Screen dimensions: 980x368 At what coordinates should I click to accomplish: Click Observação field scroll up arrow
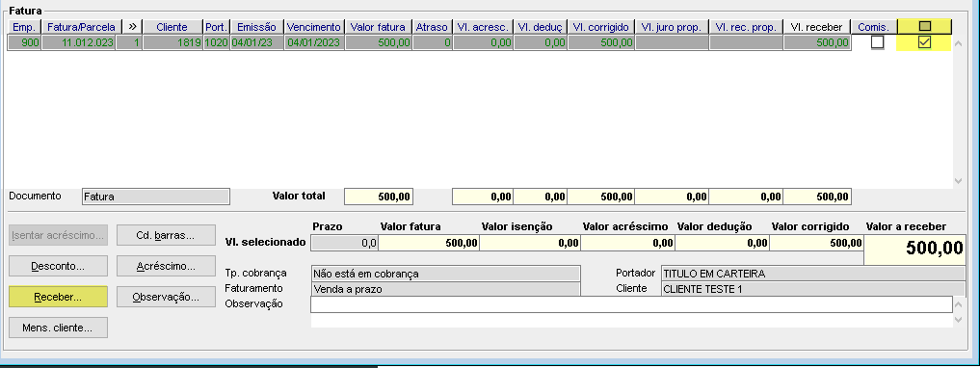pyautogui.click(x=960, y=304)
